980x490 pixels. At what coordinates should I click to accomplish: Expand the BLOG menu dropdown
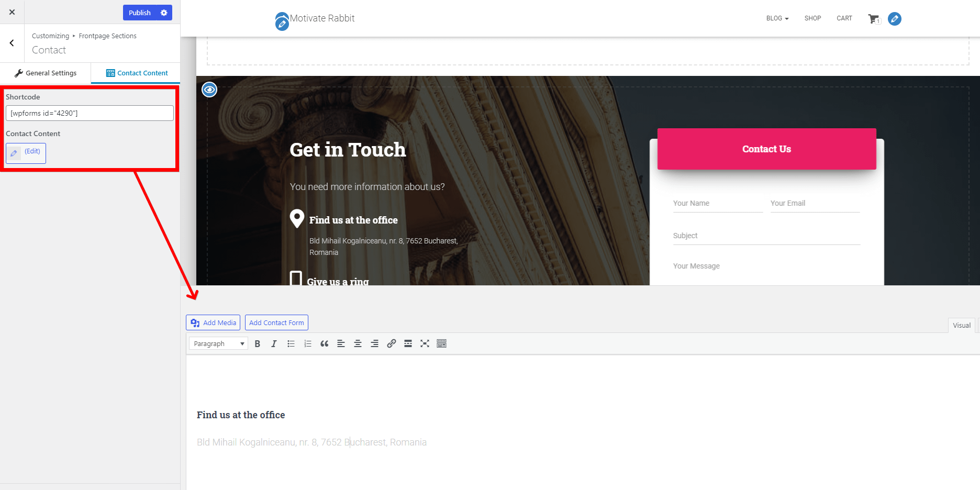click(777, 18)
